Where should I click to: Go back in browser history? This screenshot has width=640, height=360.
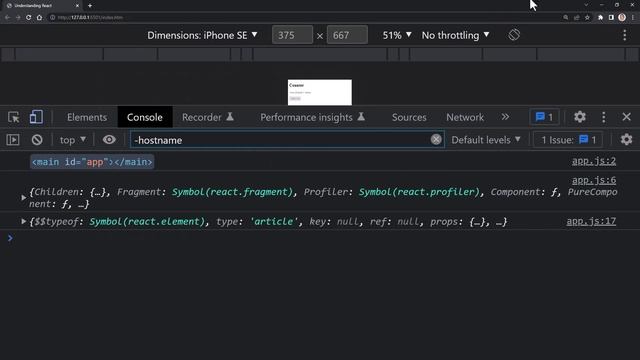pos(7,18)
